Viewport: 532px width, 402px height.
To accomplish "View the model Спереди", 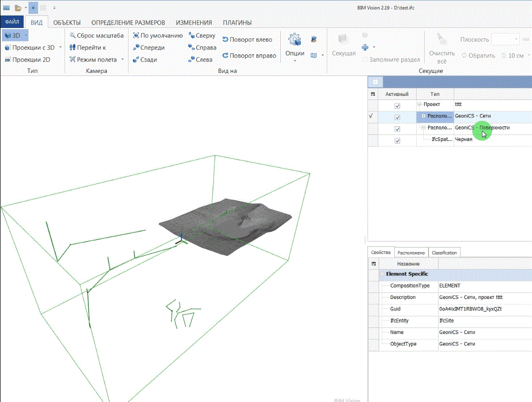I will 149,47.
